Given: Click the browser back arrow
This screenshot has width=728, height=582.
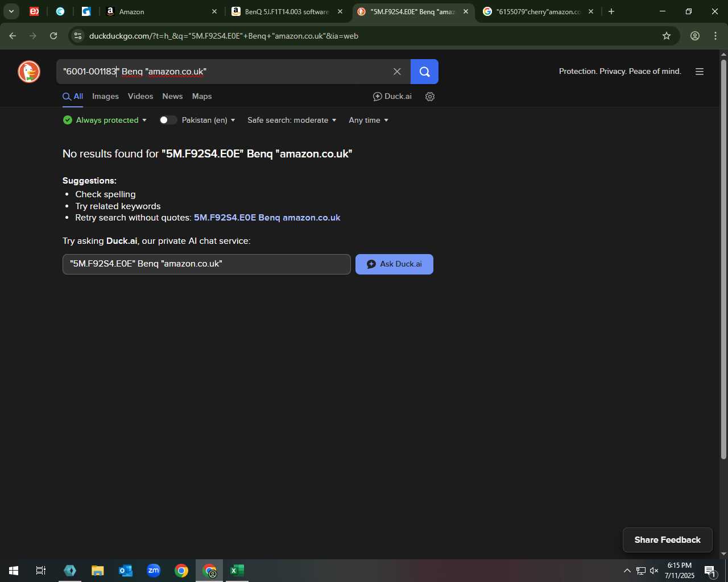Looking at the screenshot, I should [x=13, y=36].
